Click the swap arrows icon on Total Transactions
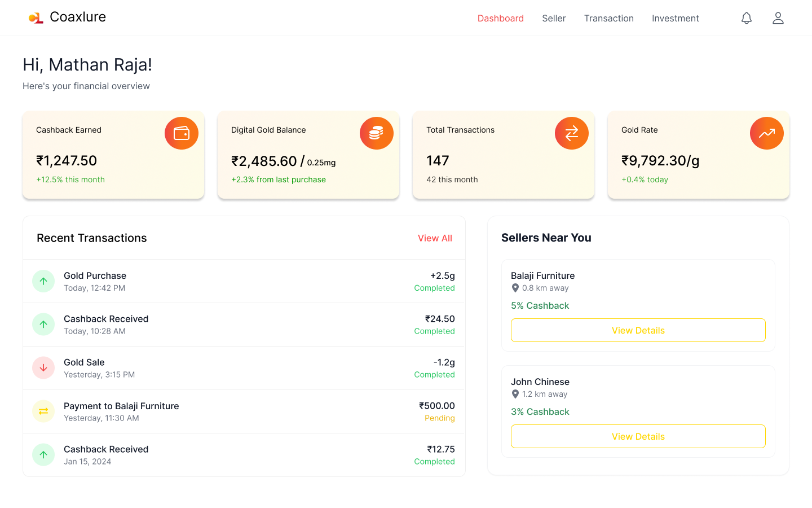This screenshot has height=508, width=812. point(571,133)
